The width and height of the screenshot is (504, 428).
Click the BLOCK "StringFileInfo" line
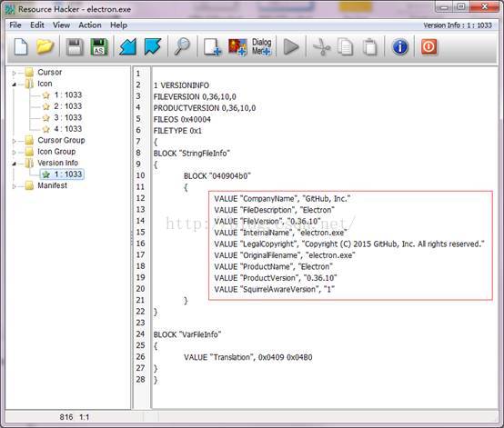click(x=192, y=154)
